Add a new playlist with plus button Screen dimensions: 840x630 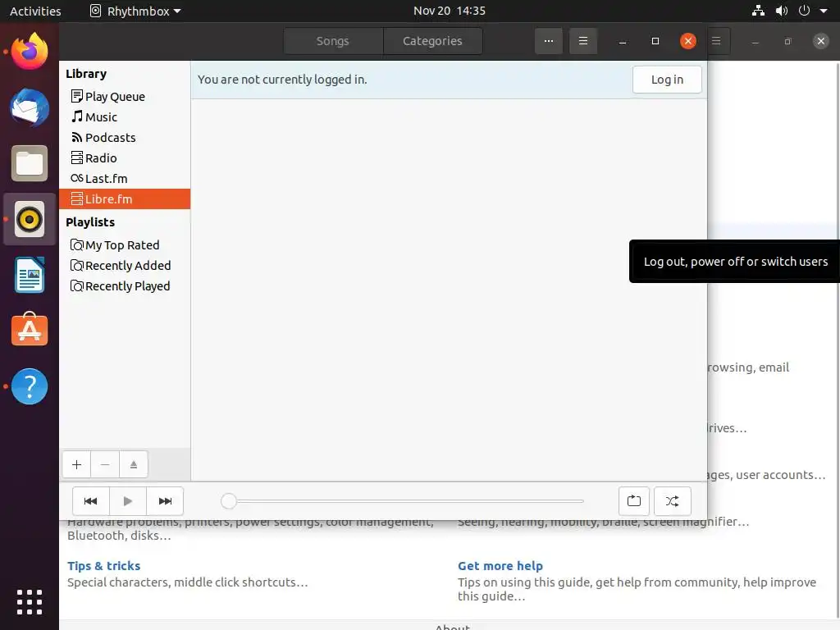76,464
